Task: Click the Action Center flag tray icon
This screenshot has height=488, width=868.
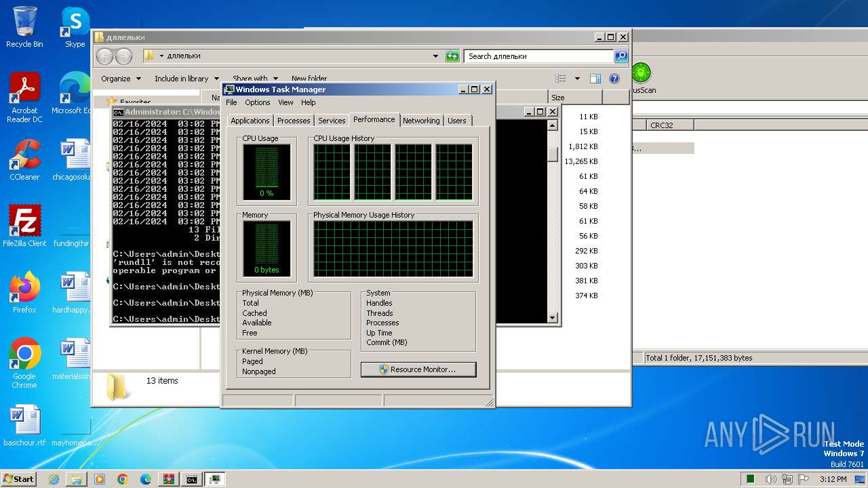Action: point(804,479)
